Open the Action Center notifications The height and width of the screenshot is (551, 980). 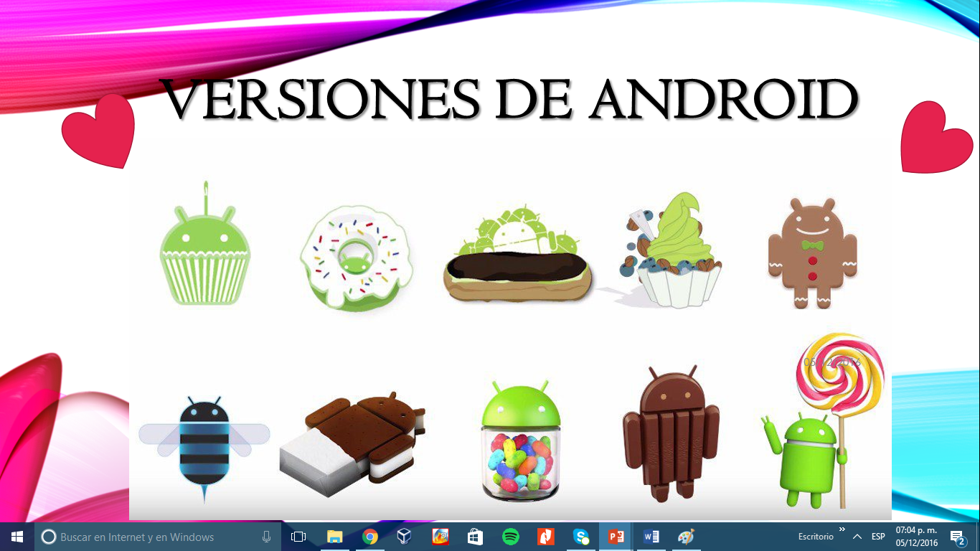pyautogui.click(x=957, y=537)
